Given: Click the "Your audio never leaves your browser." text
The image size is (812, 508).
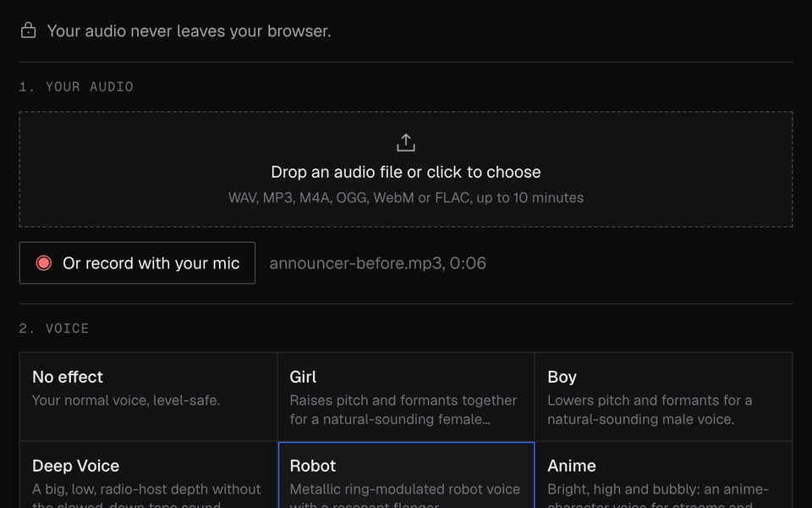Looking at the screenshot, I should (189, 31).
